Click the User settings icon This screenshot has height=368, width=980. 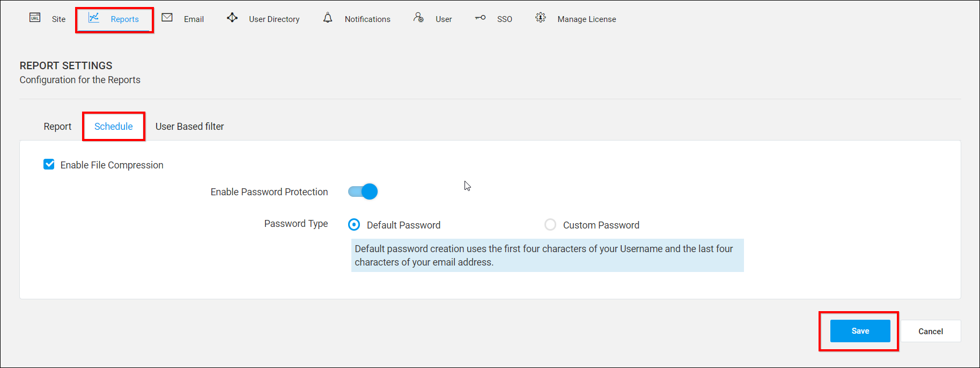(x=418, y=18)
